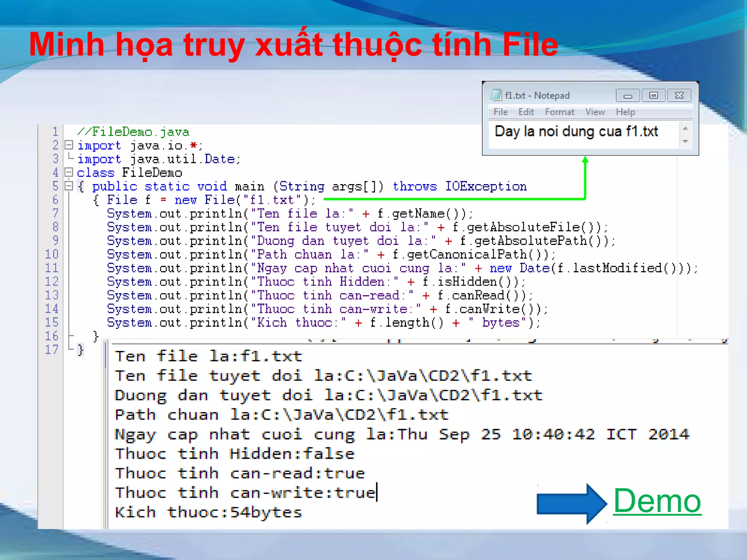
Task: Click line number 10 in the gutter
Action: (x=51, y=254)
